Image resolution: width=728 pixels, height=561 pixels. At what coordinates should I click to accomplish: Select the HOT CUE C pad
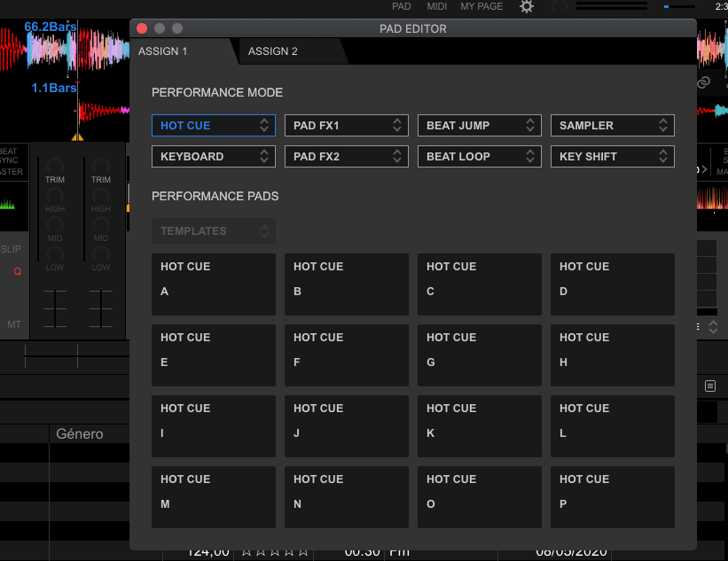[x=480, y=284]
